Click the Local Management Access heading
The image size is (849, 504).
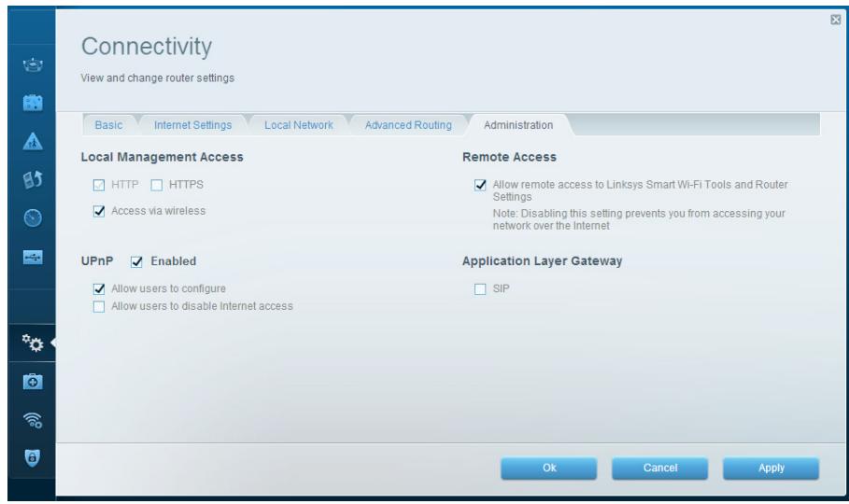tap(162, 157)
